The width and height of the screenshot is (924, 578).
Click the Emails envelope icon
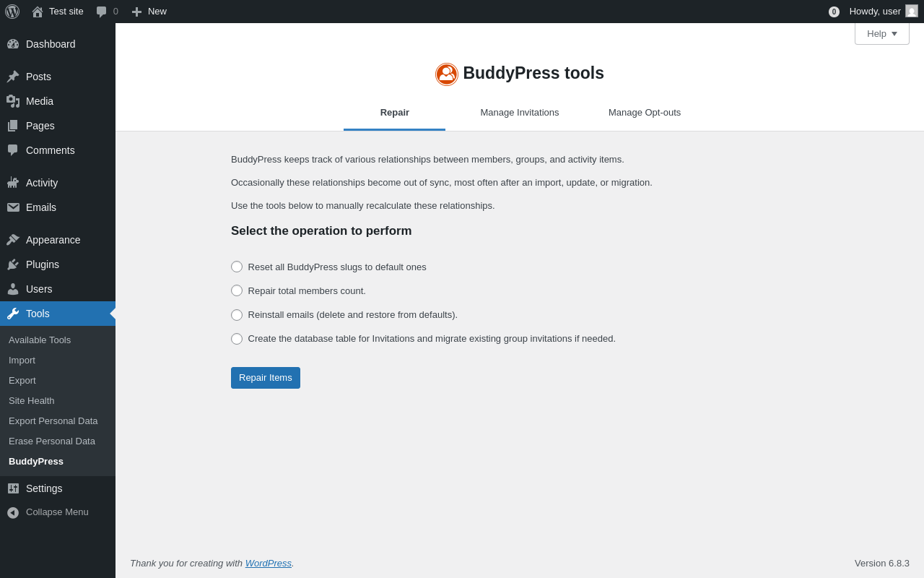coord(13,207)
